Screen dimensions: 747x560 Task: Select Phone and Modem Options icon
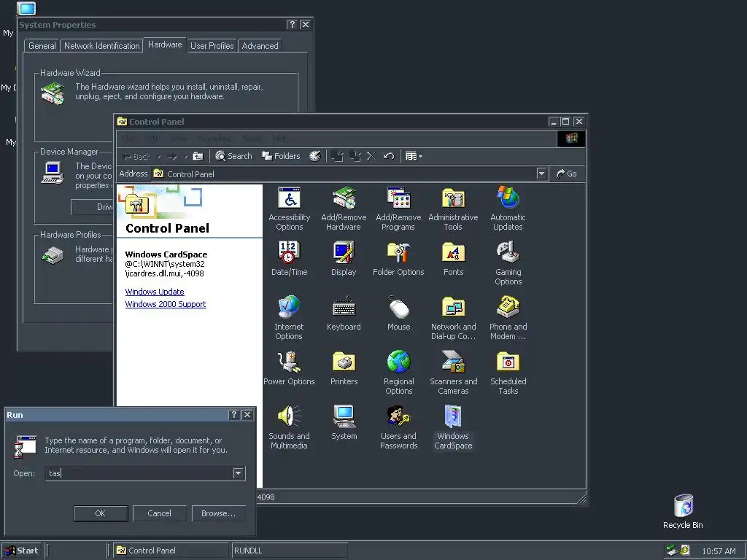[x=508, y=318]
